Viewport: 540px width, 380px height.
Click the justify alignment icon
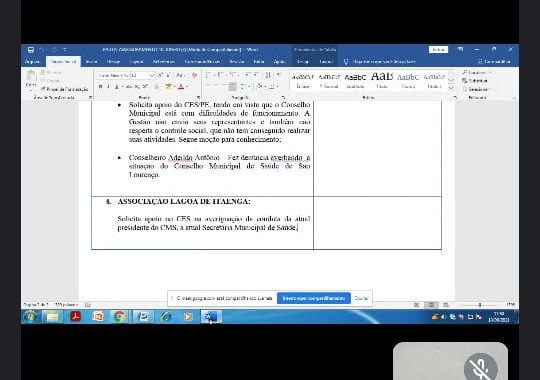coord(233,86)
